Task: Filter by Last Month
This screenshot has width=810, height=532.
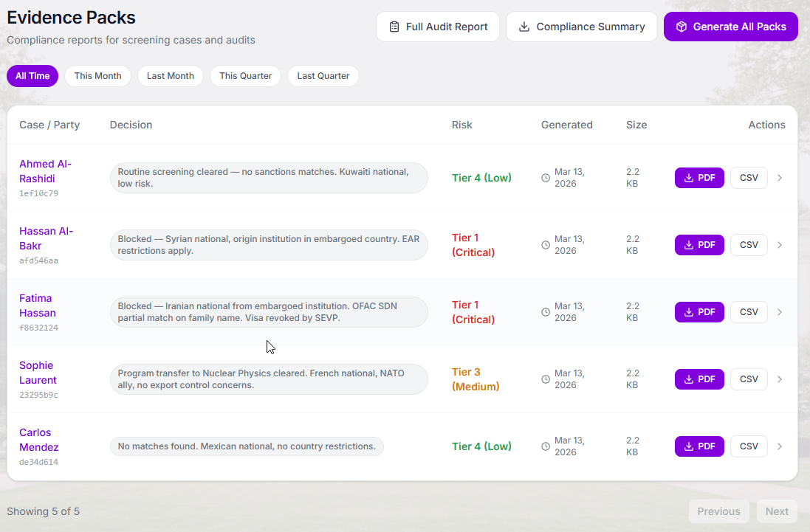Action: 171,76
